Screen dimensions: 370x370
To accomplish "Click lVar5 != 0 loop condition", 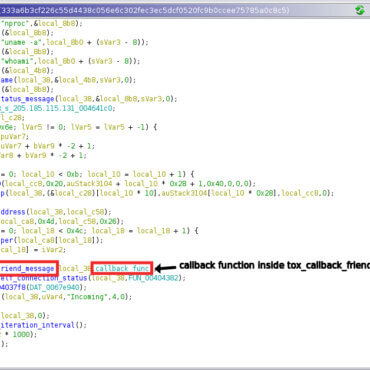I will click(42, 127).
